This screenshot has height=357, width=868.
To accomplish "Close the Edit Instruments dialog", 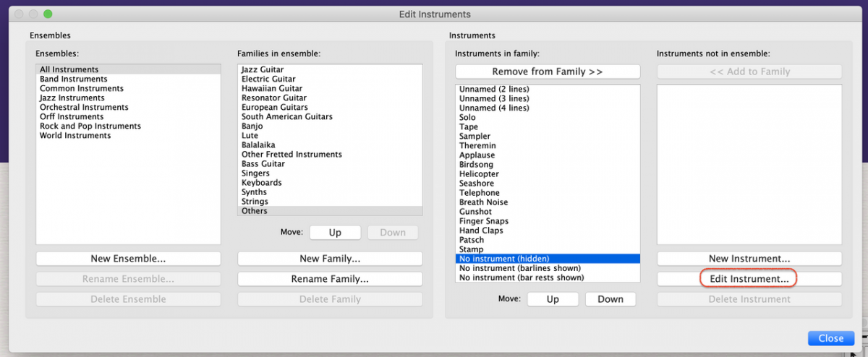I will (830, 338).
